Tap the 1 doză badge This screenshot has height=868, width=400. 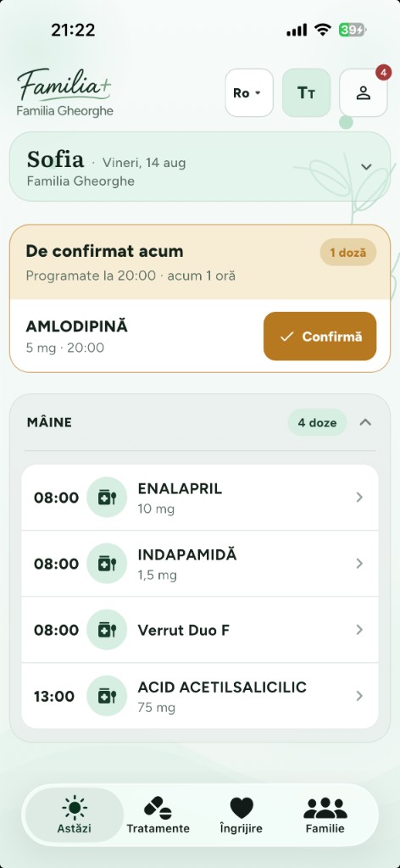pyautogui.click(x=348, y=253)
